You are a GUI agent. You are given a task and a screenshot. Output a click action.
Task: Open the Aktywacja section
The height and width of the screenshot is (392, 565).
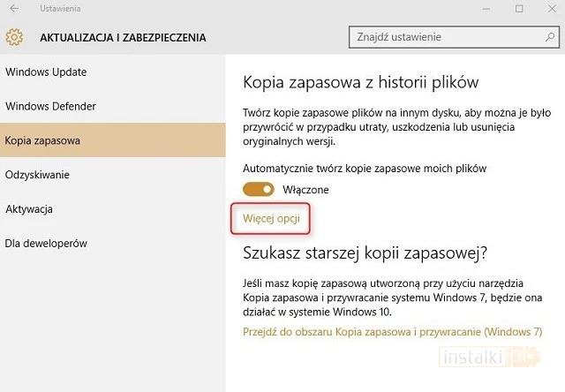(29, 209)
